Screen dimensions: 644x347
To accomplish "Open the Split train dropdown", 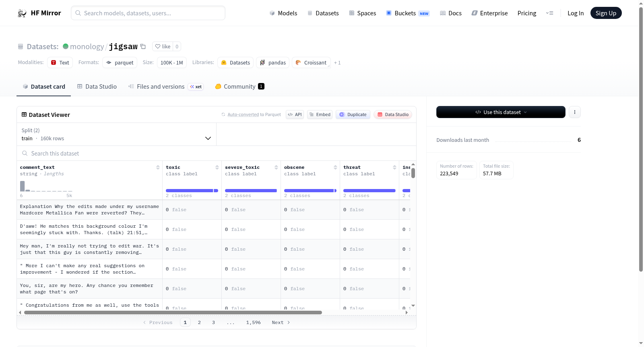I will click(x=117, y=134).
